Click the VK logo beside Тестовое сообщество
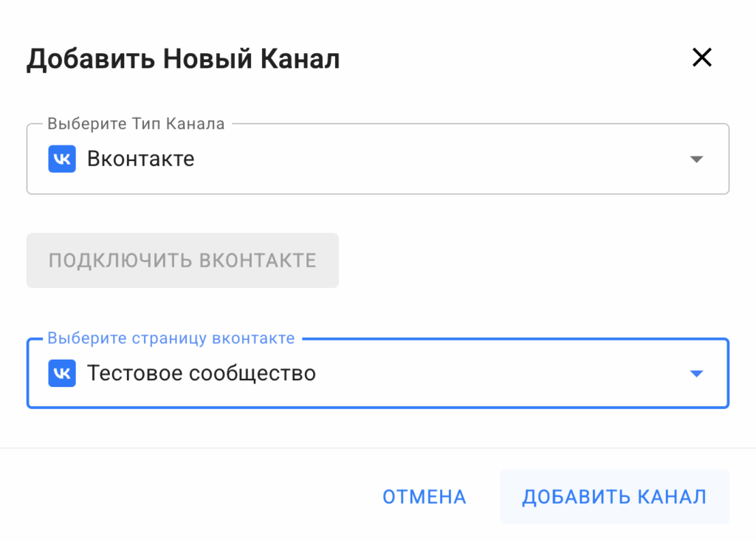The width and height of the screenshot is (756, 542). tap(62, 374)
